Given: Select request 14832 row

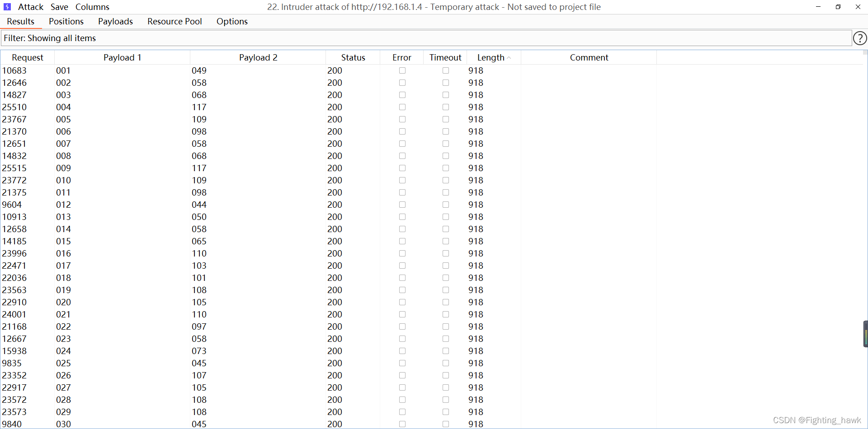Looking at the screenshot, I should tap(432, 156).
